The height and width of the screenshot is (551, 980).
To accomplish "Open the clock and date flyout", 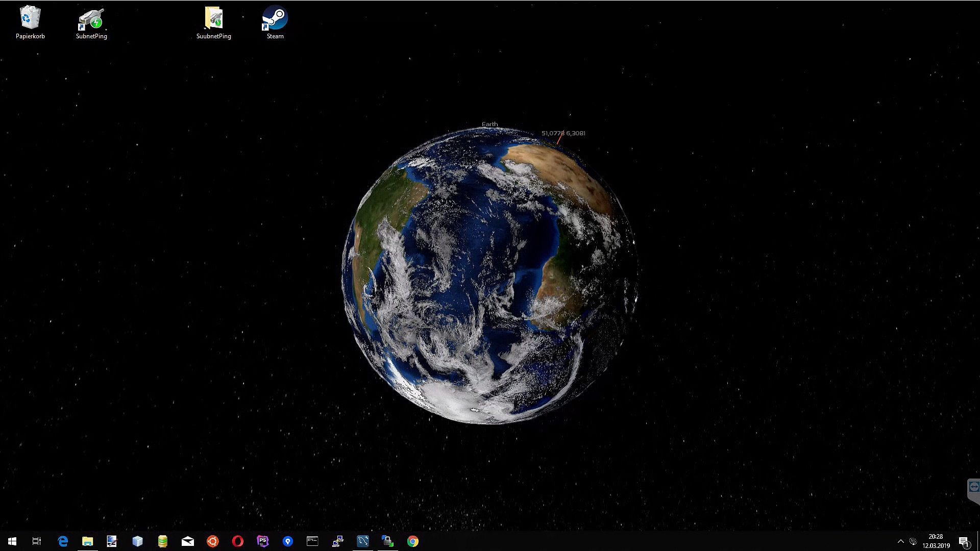I will pos(936,541).
